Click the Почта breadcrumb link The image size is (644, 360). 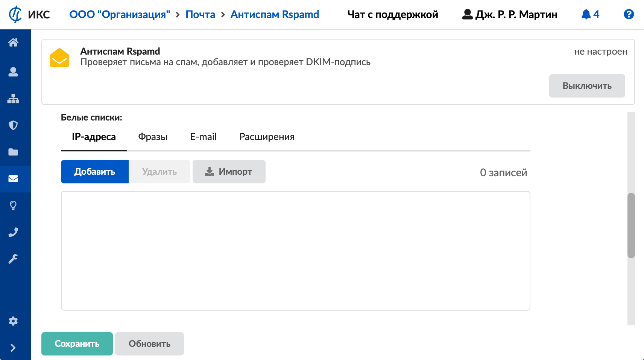pos(200,14)
